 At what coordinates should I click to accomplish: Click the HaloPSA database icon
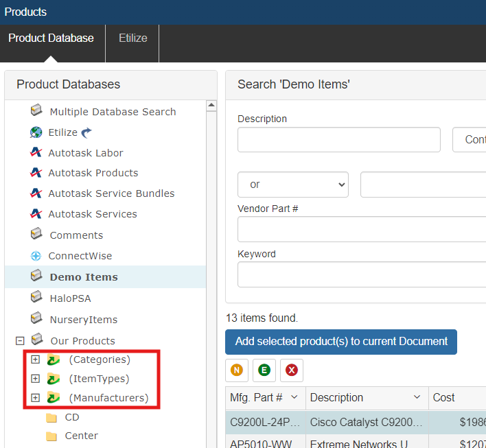36,297
